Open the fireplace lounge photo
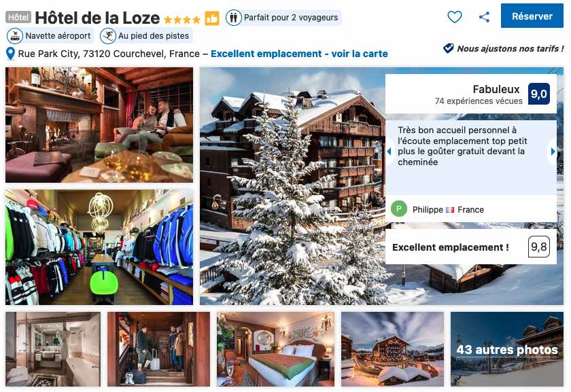Image resolution: width=571 pixels, height=392 pixels. click(99, 125)
